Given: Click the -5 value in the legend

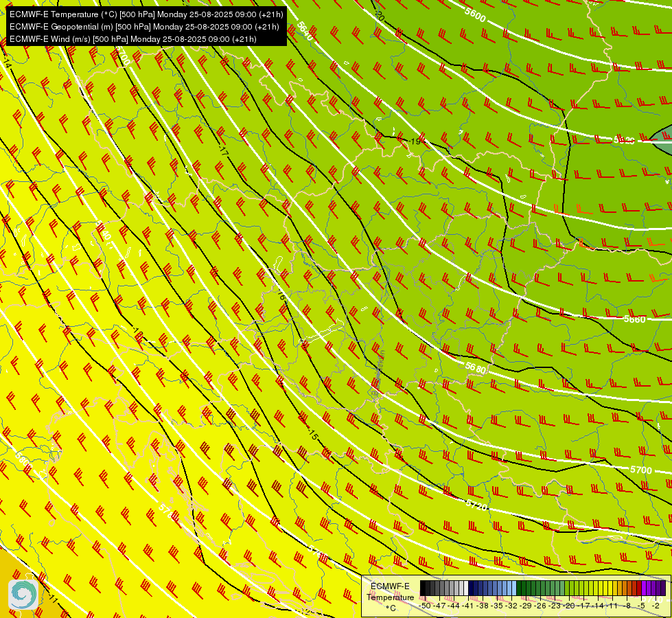Looking at the screenshot, I should pos(642,606).
